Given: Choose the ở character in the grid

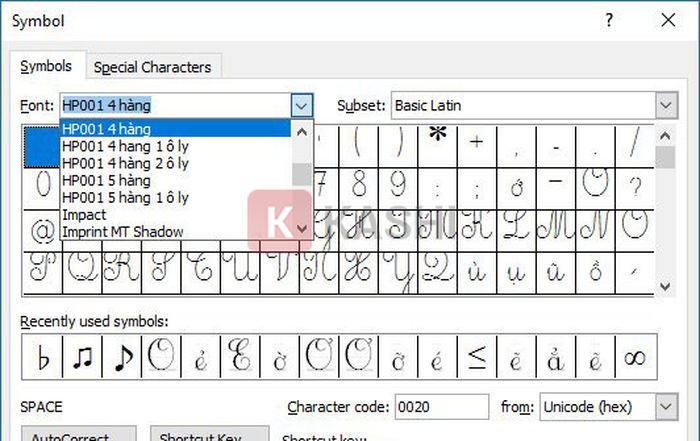Looking at the screenshot, I should coord(516,189).
